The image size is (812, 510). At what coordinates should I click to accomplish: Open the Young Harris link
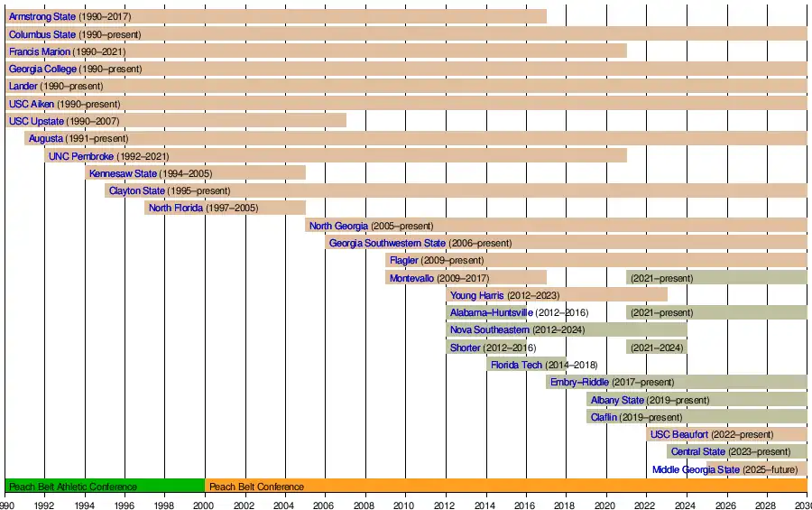tap(477, 295)
